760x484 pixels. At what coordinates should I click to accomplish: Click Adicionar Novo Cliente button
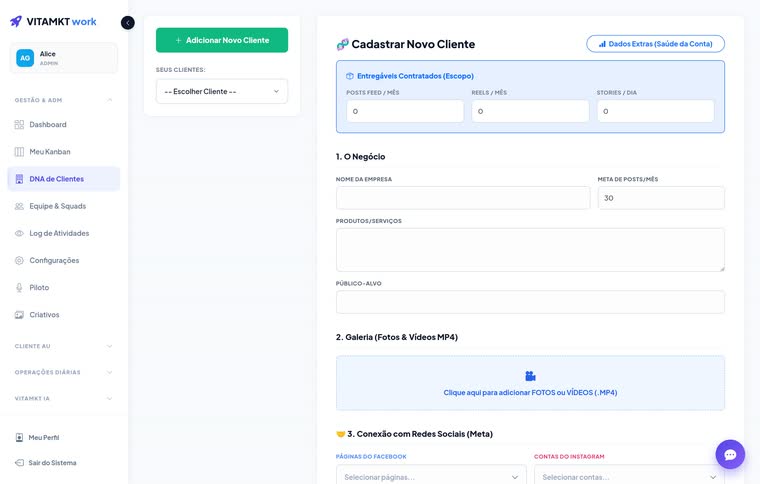point(222,40)
